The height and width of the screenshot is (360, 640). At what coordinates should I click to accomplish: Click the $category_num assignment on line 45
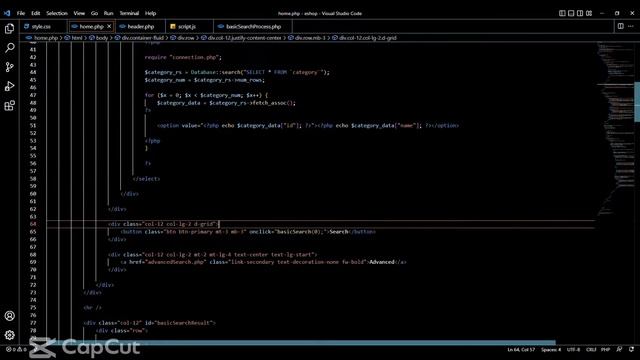point(204,80)
